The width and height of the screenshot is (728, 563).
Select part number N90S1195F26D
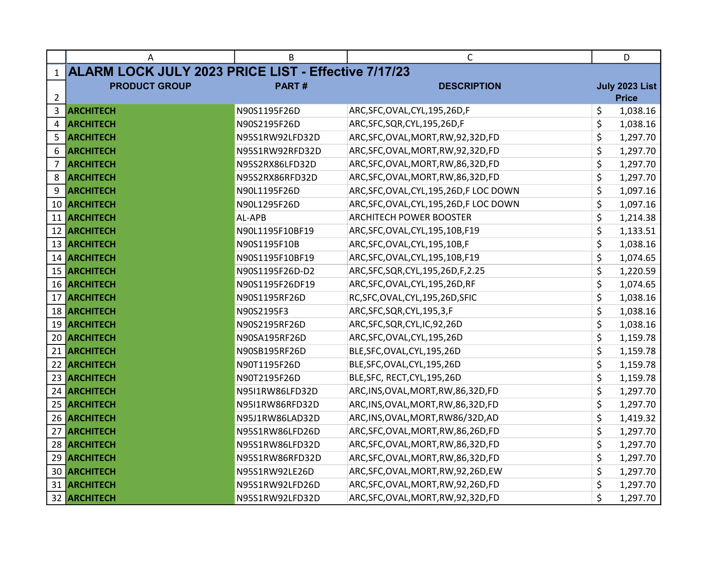click(x=291, y=111)
